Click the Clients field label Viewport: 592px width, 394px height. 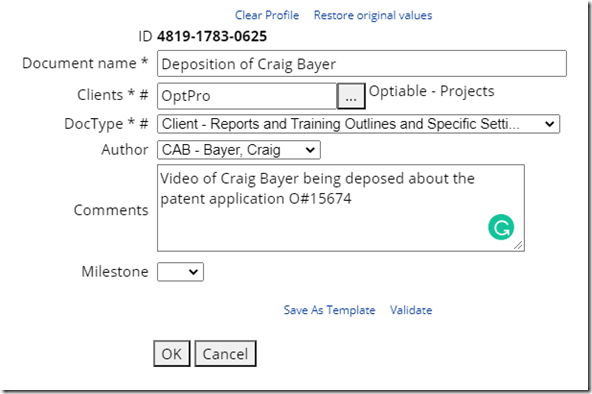(x=113, y=95)
